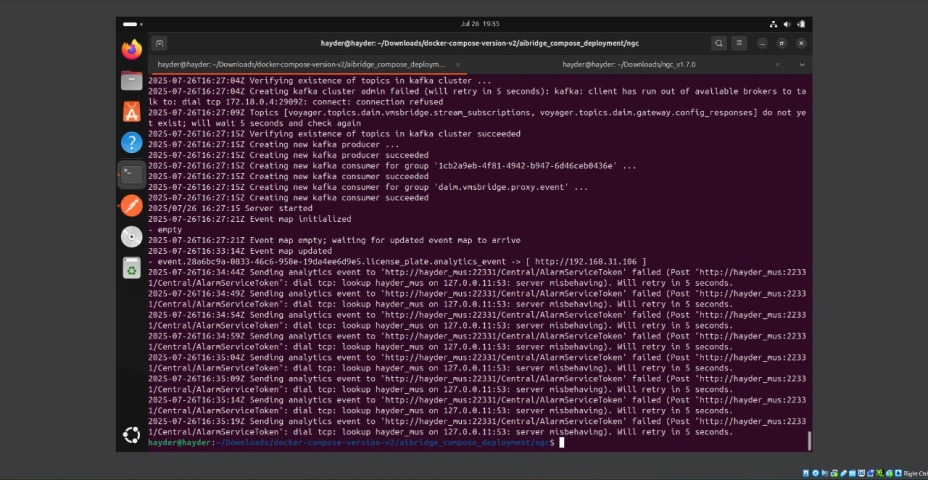
Task: Launch Ubuntu App Center from the dock
Action: click(x=131, y=112)
